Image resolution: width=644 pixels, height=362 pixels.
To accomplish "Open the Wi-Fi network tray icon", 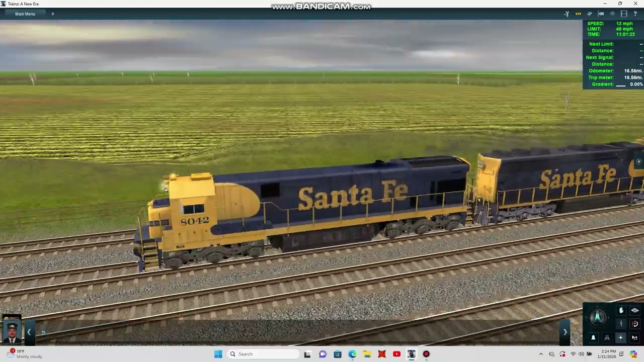I will 573,354.
